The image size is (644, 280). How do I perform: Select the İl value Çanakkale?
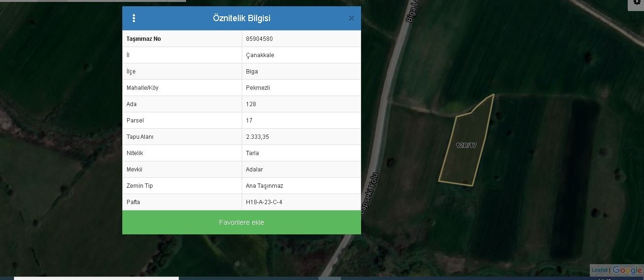[x=260, y=55]
